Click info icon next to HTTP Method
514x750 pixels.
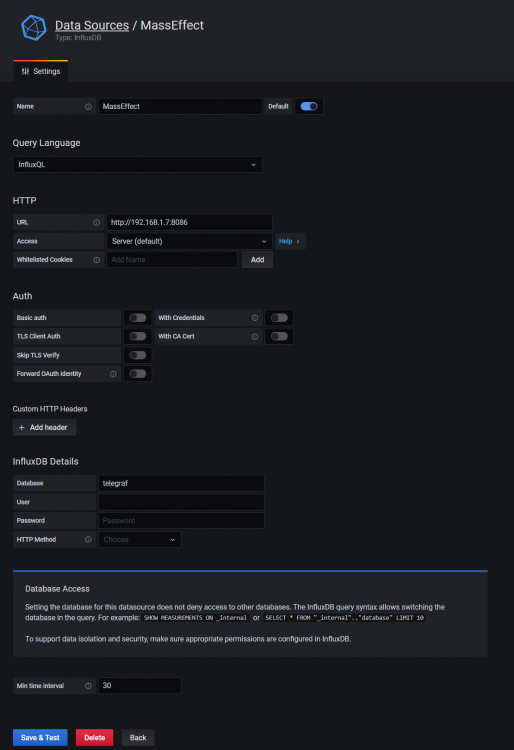point(88,540)
